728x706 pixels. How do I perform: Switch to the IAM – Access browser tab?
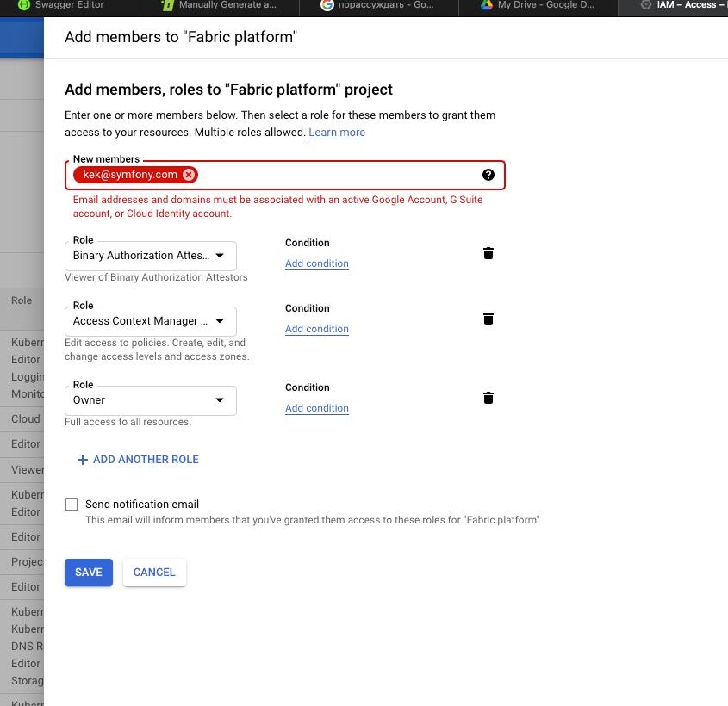(673, 8)
